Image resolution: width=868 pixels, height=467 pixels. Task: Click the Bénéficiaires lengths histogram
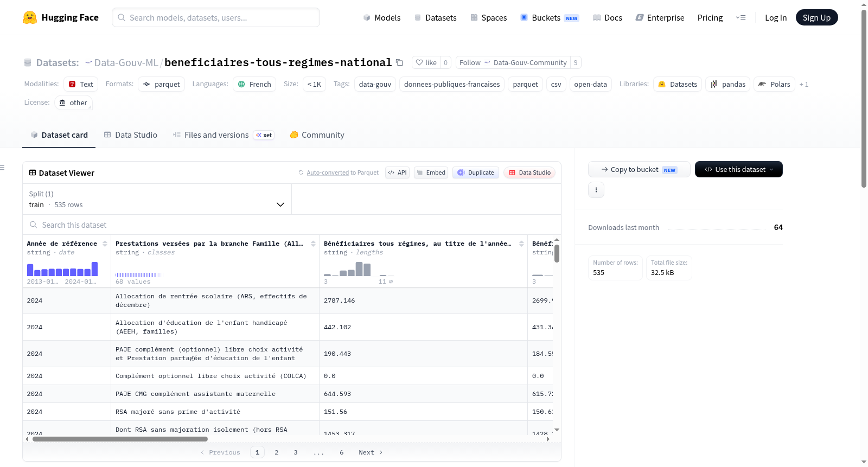pos(359,269)
